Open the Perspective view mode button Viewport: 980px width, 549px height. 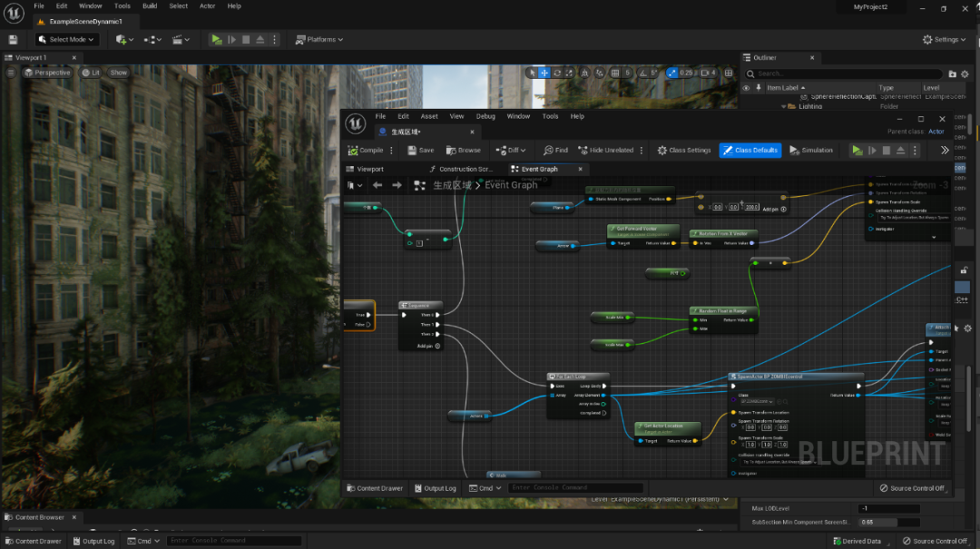[47, 73]
